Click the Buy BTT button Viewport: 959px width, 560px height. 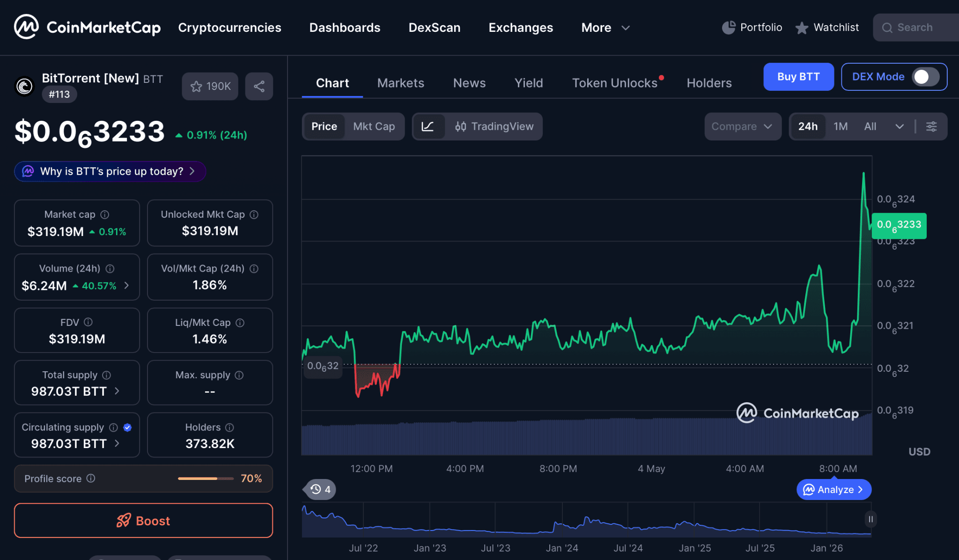click(798, 77)
